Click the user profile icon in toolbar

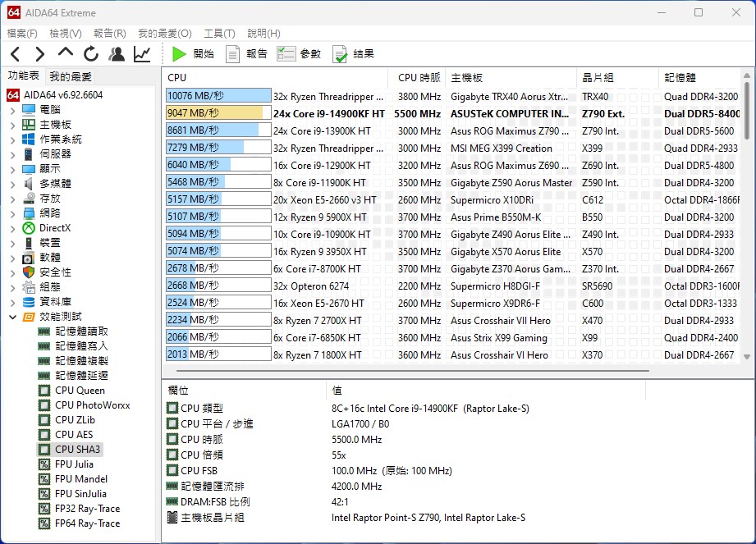(x=117, y=54)
